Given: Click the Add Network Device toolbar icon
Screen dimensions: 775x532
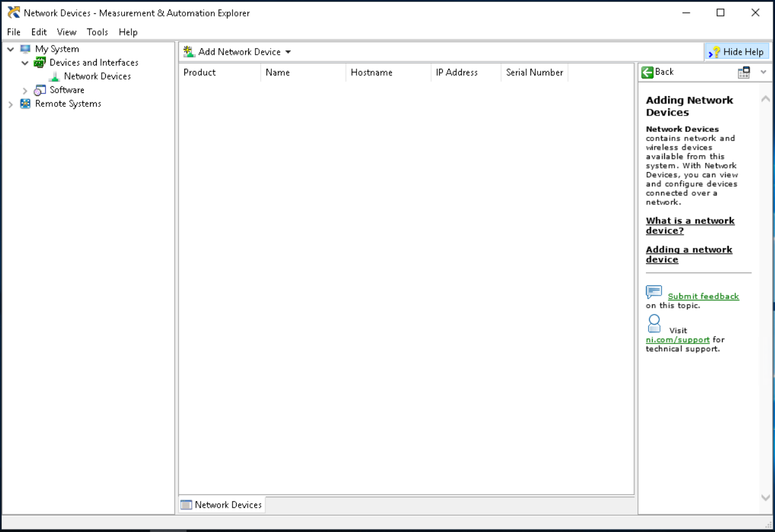Looking at the screenshot, I should [187, 51].
